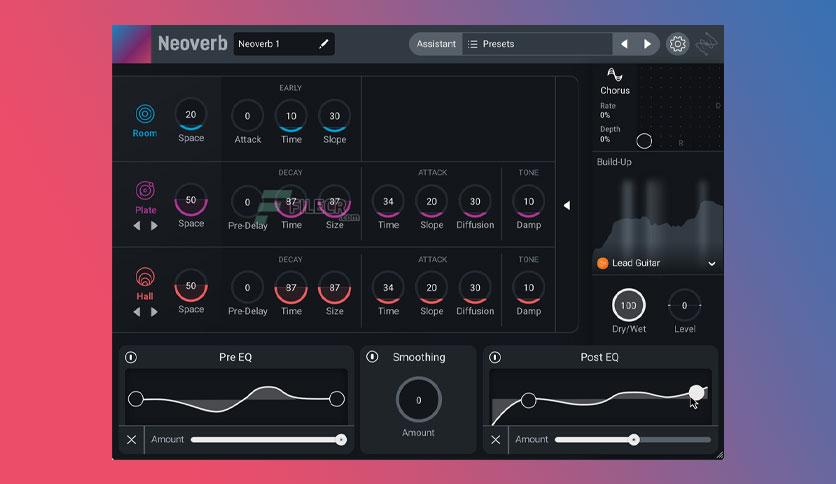Go to next preset with right arrow
This screenshot has width=836, height=484.
click(647, 44)
